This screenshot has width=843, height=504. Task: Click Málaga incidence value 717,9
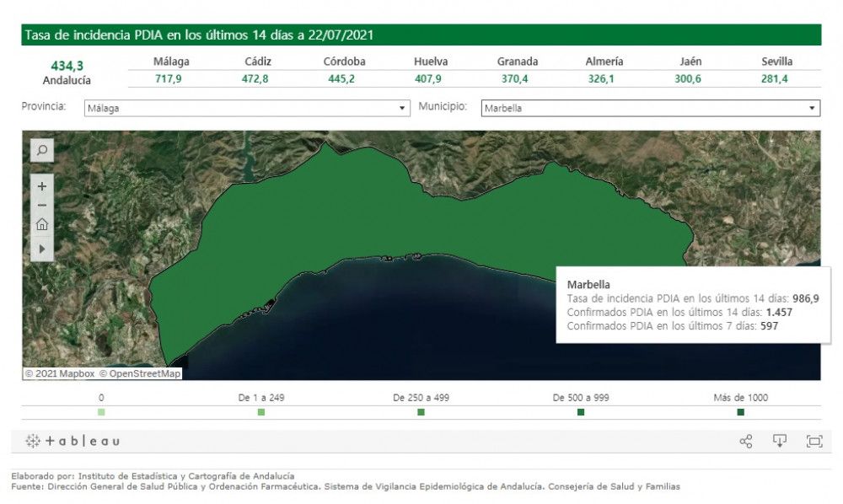point(169,79)
